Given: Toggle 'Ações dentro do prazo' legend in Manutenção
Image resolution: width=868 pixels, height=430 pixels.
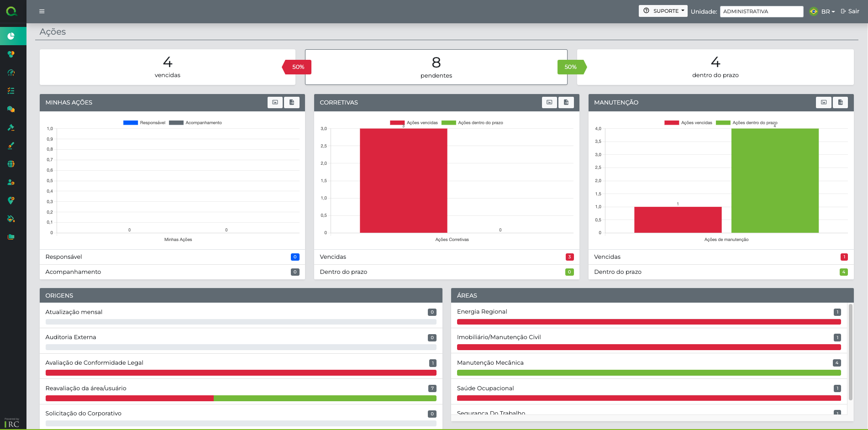Looking at the screenshot, I should (x=747, y=123).
